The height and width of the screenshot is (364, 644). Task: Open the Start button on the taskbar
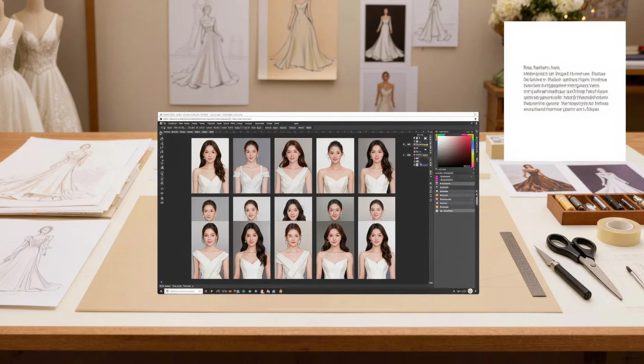pos(161,291)
